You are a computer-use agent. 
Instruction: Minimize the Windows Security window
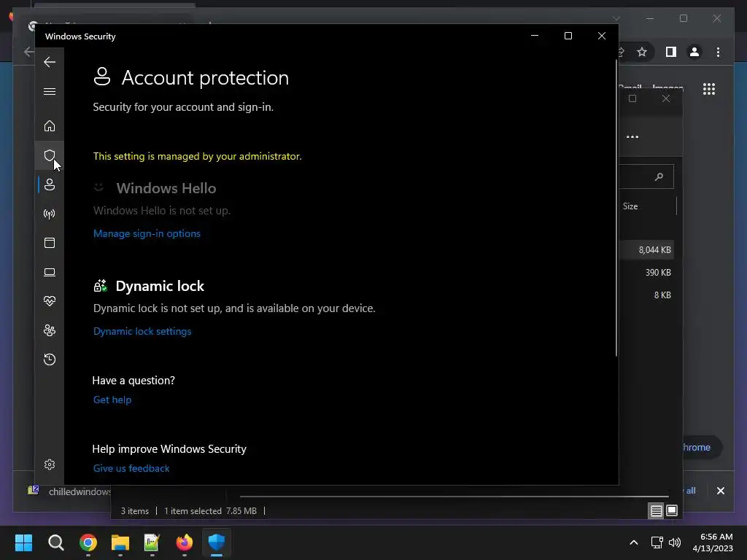pos(535,36)
